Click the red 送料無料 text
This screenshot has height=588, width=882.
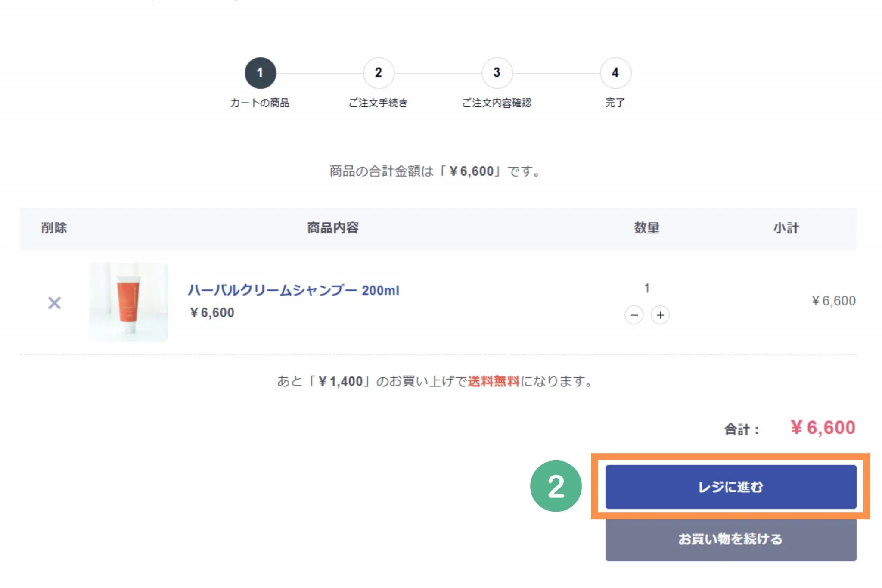(494, 381)
